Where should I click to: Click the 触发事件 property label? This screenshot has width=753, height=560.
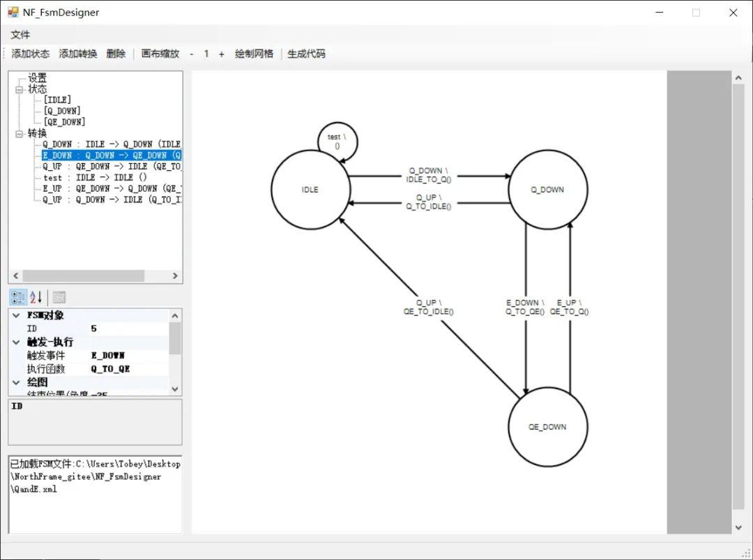click(x=45, y=356)
